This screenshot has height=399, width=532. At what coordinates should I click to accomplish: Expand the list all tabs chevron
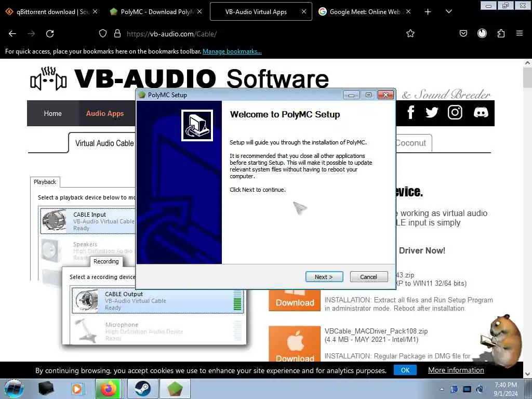448,12
